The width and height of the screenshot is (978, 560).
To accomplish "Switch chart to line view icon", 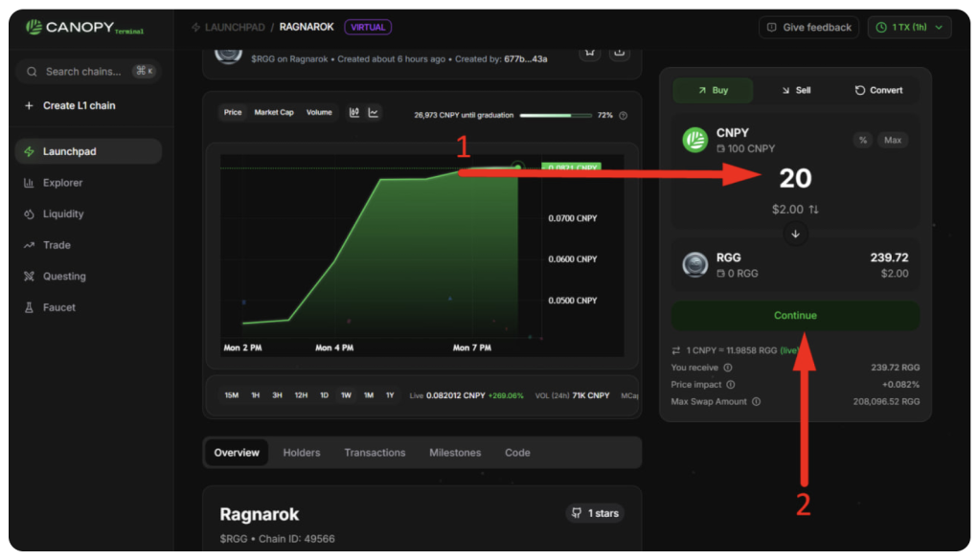I will (x=374, y=113).
